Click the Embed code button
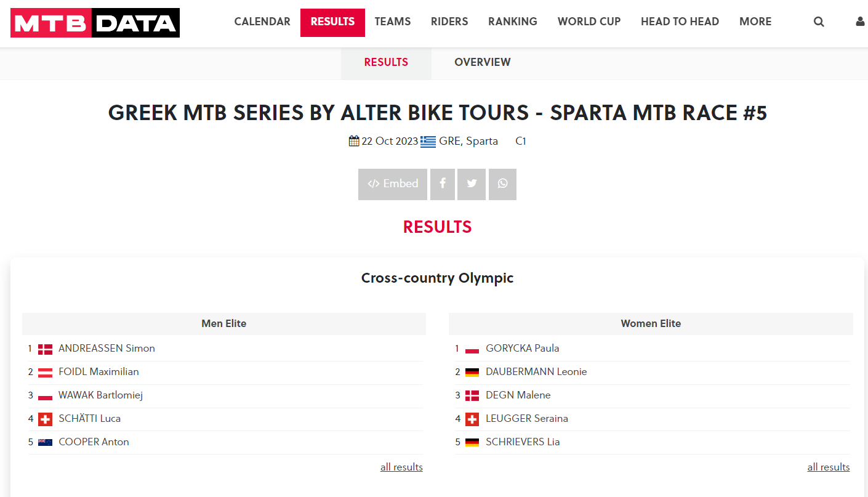 coord(393,184)
